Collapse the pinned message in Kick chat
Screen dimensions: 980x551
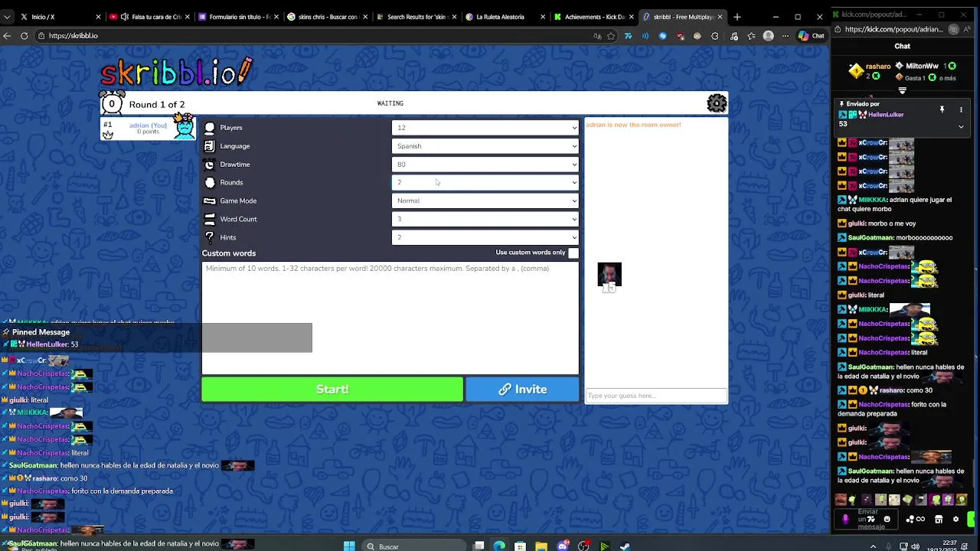[961, 126]
